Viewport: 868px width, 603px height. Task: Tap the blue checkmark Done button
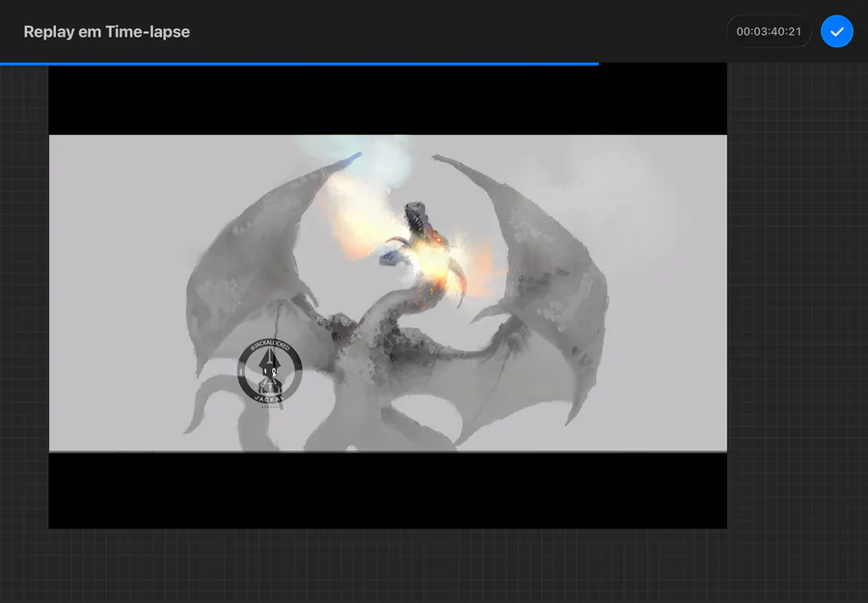click(836, 32)
